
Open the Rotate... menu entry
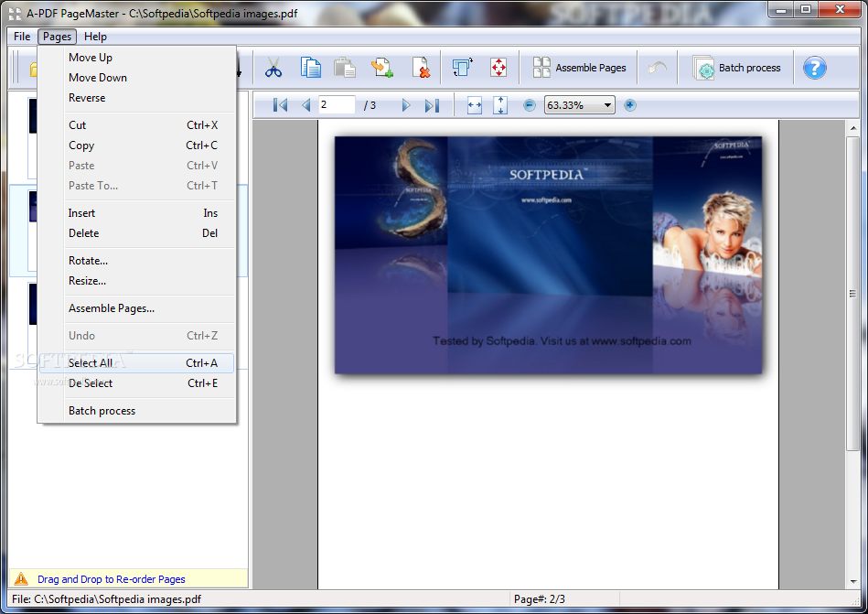pos(136,261)
